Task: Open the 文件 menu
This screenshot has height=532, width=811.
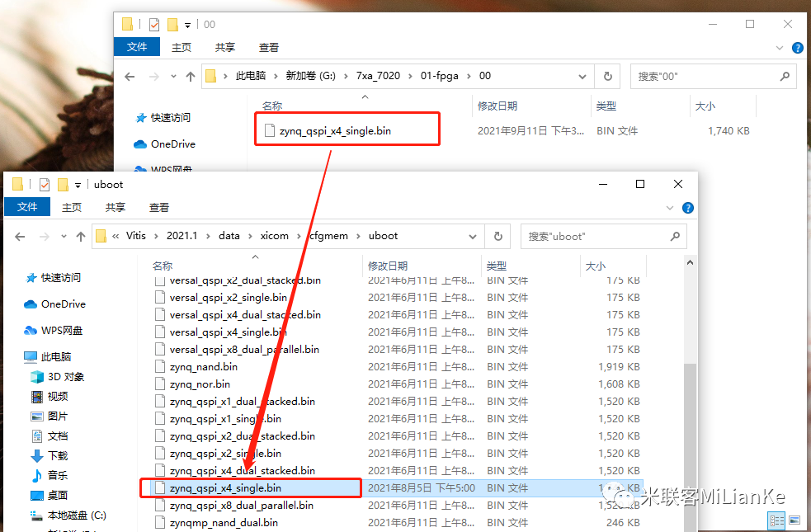Action: coord(27,207)
